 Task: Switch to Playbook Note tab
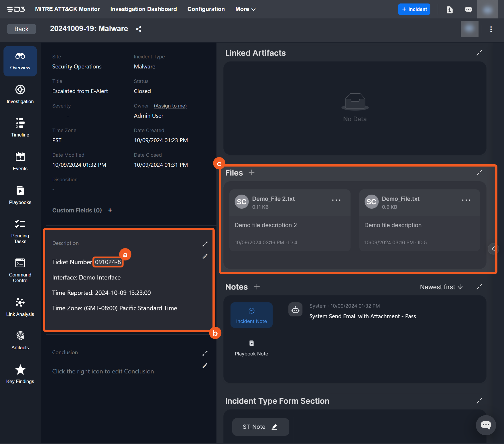pos(251,348)
